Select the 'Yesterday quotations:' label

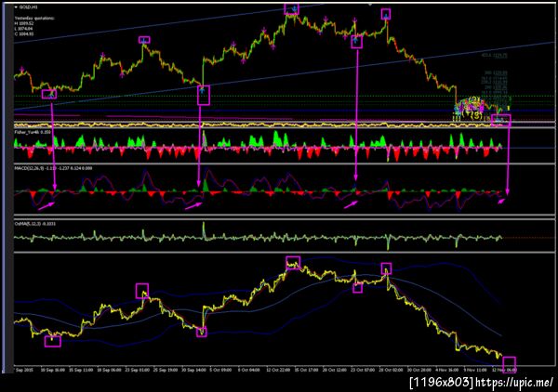pyautogui.click(x=35, y=19)
